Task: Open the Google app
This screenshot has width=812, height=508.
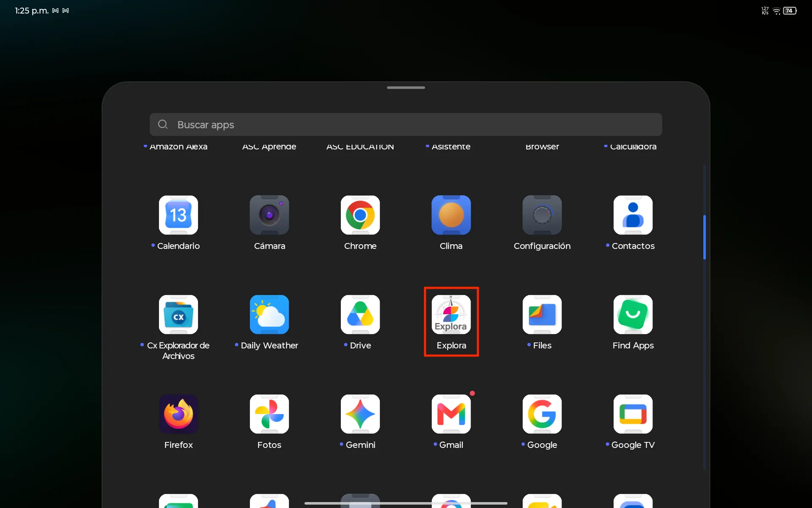Action: coord(542,414)
